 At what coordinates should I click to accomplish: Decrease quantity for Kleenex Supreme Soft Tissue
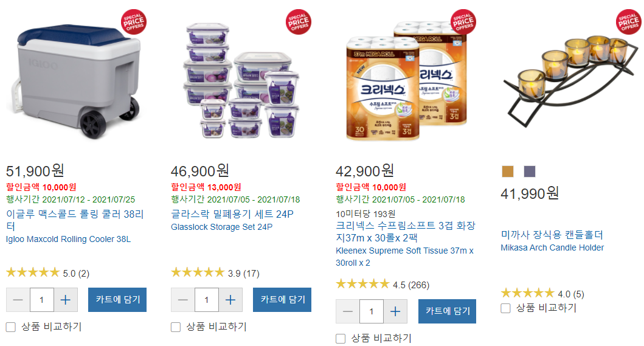(347, 311)
